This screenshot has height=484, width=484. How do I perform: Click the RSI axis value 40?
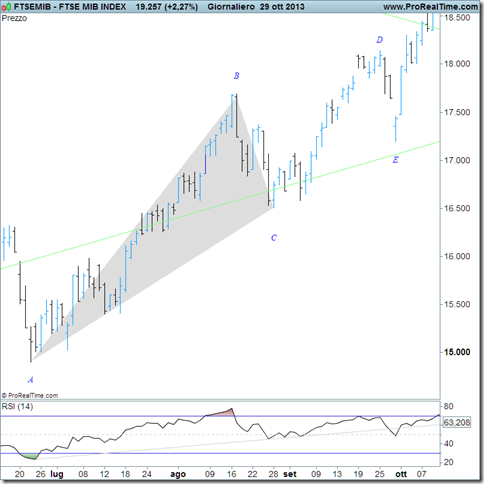449,444
